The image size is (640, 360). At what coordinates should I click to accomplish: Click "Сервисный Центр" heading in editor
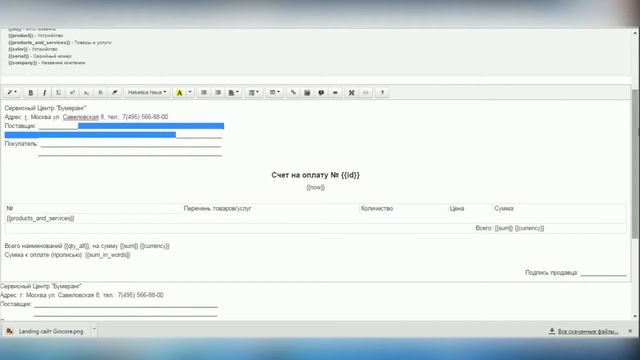tap(45, 108)
